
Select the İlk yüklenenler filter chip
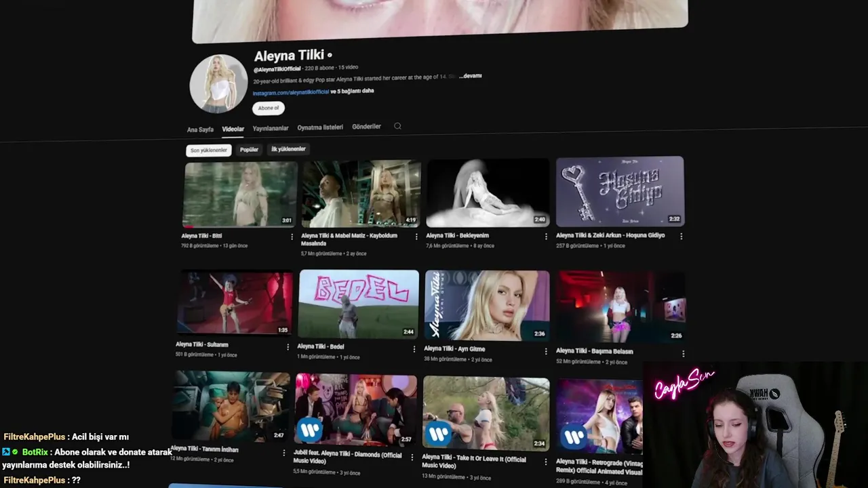coord(288,149)
